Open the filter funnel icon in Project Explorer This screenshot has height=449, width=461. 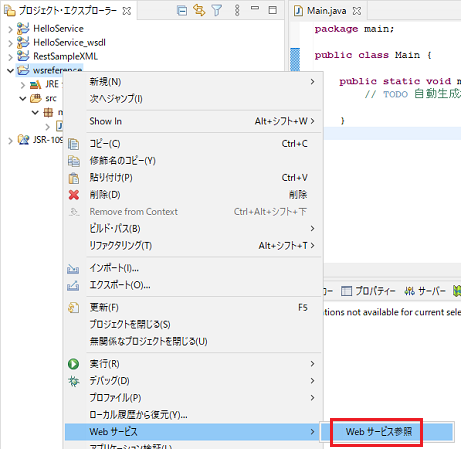[217, 11]
